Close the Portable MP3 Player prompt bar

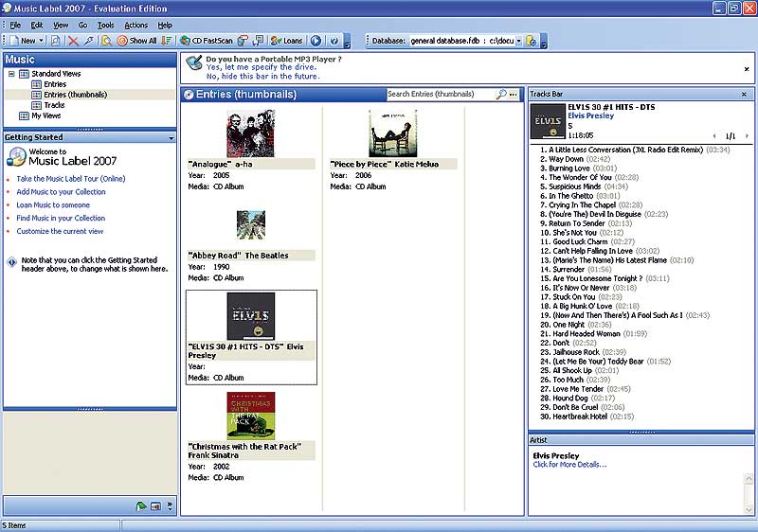tap(747, 69)
